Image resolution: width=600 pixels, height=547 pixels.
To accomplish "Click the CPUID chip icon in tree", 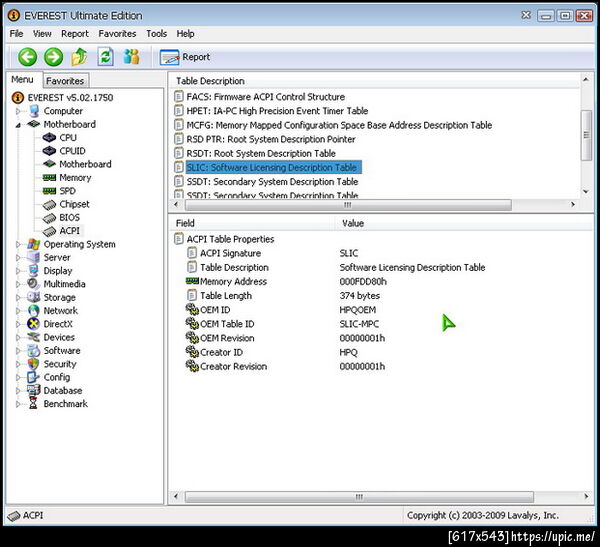I will point(49,151).
